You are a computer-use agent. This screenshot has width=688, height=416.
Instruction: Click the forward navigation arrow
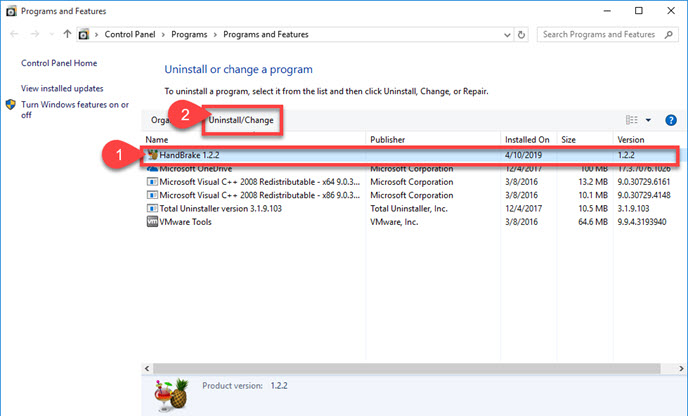[35, 34]
